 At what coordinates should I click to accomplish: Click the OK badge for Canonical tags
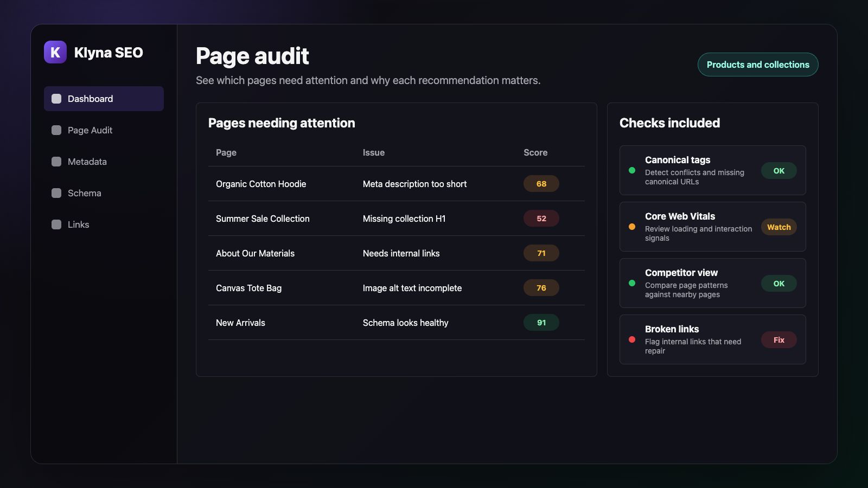click(779, 171)
